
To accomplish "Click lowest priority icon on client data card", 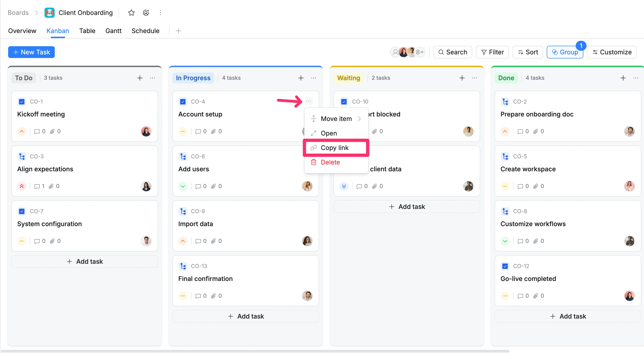I will (344, 186).
